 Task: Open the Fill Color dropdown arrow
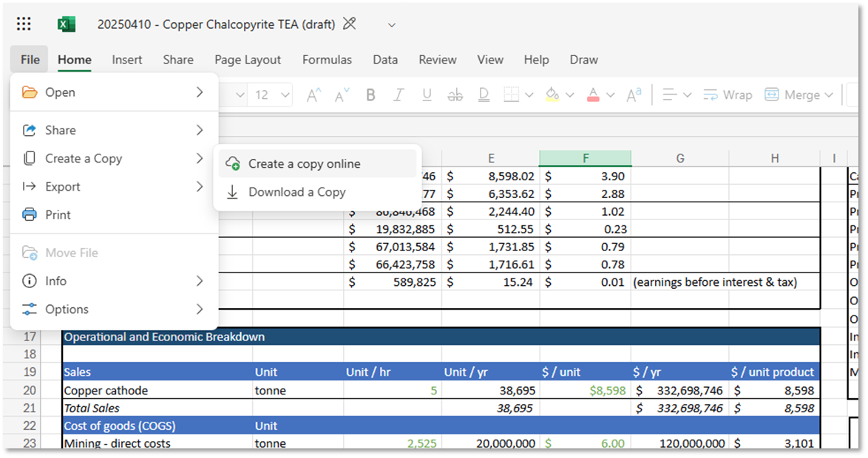(x=569, y=95)
